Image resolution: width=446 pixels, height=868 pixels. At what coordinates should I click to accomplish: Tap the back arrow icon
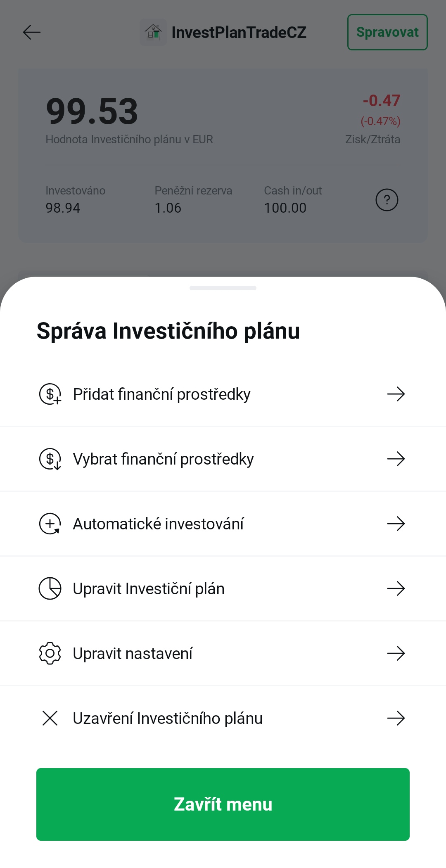[32, 32]
